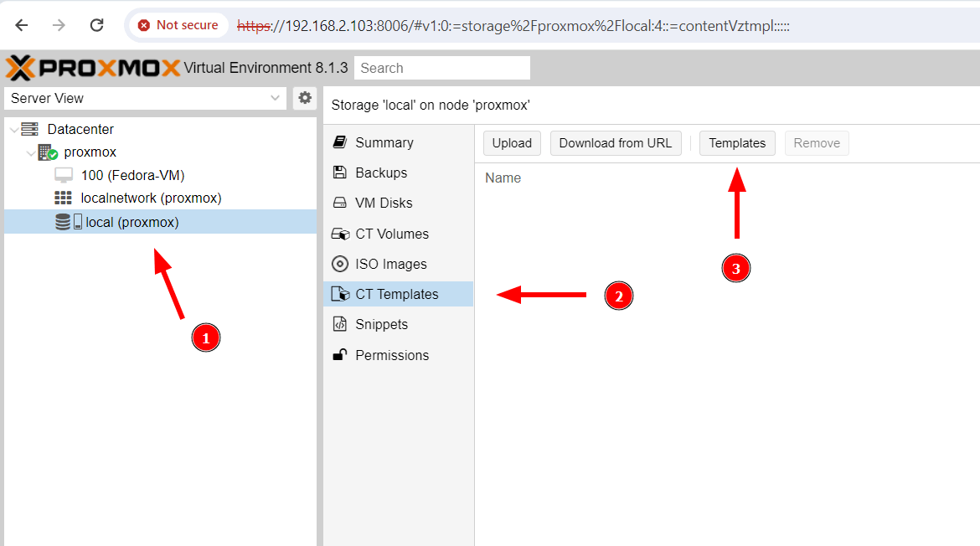Reload the page in the browser

pos(96,25)
